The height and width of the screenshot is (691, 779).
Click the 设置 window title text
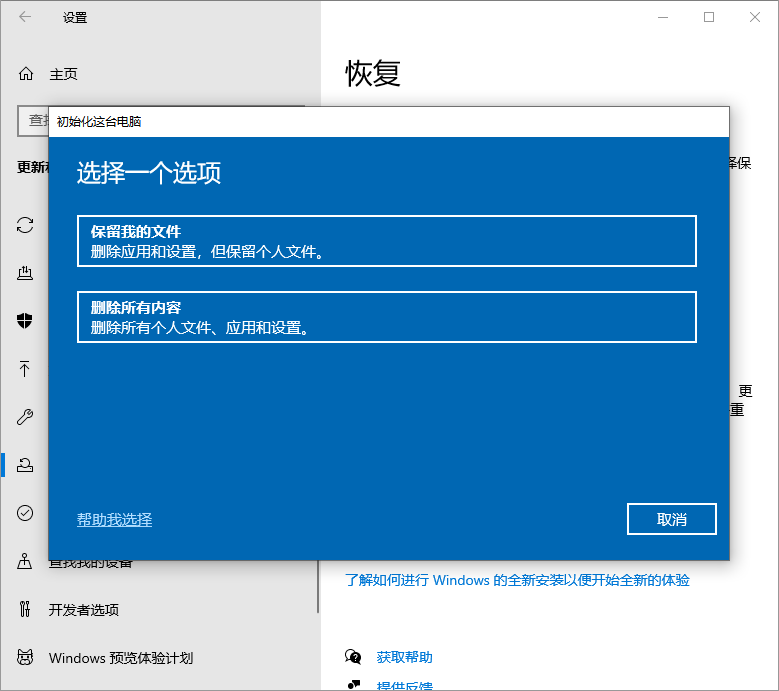coord(75,17)
